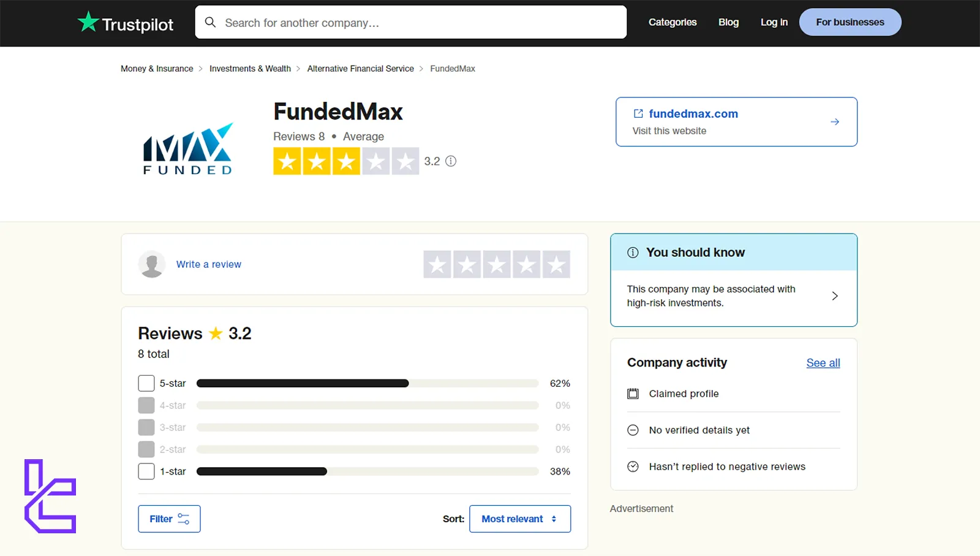Screen dimensions: 980x556
Task: Click the info icon beside the 3.2 rating
Action: click(x=451, y=161)
